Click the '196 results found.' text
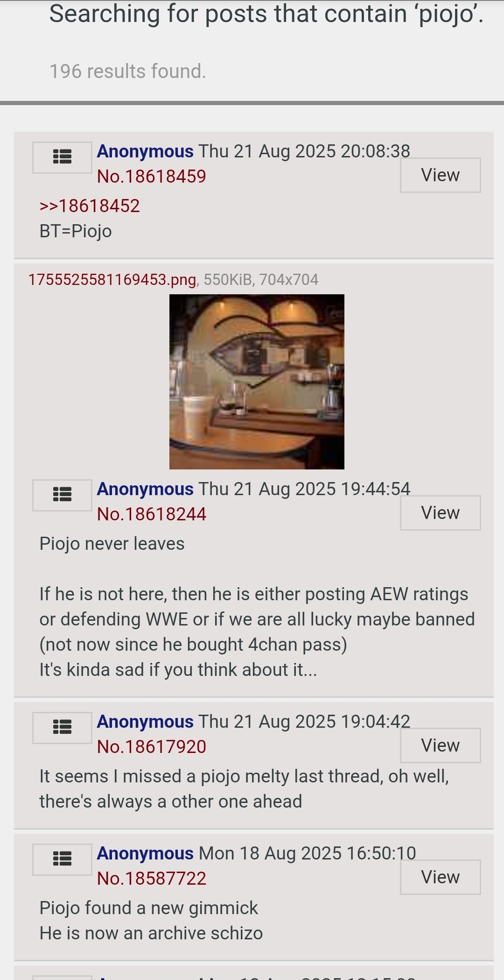 128,71
